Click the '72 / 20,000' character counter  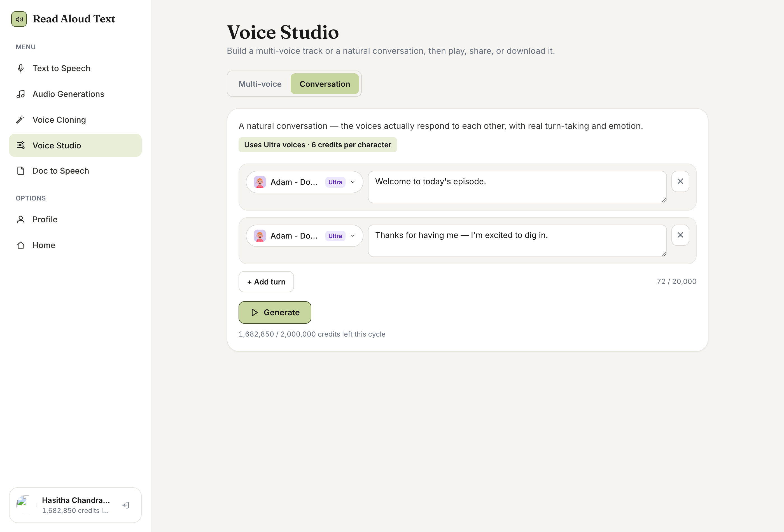pyautogui.click(x=676, y=281)
